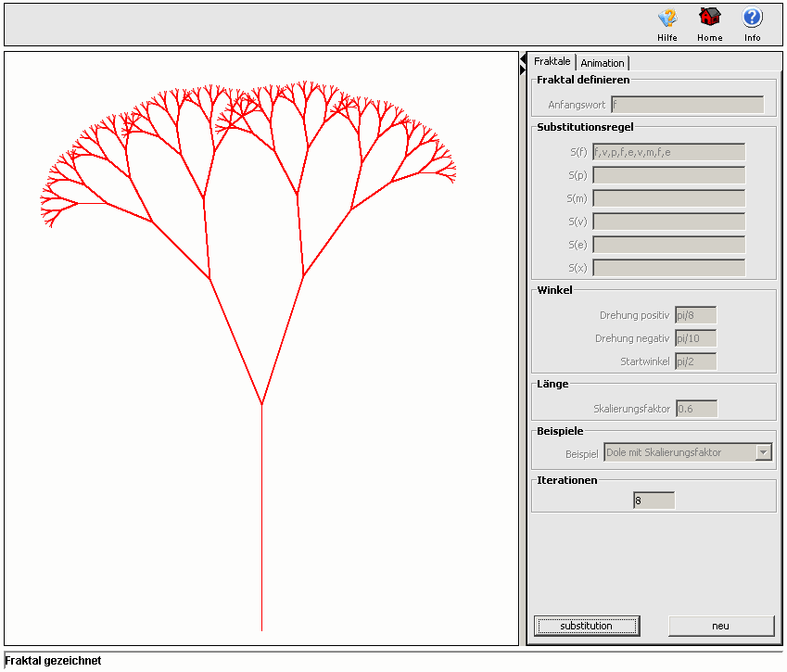Open the Info icon
Screen dimensions: 787x672
click(752, 19)
